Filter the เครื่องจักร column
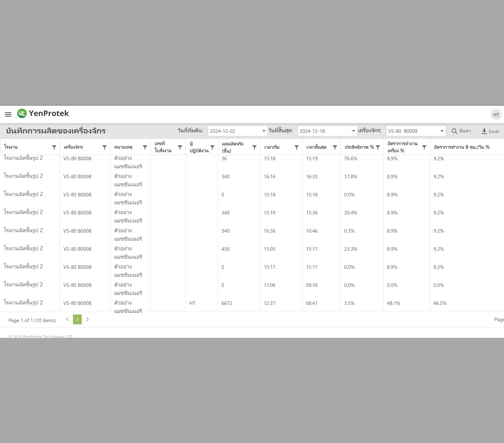Viewport: 504px width, 443px height. click(105, 147)
